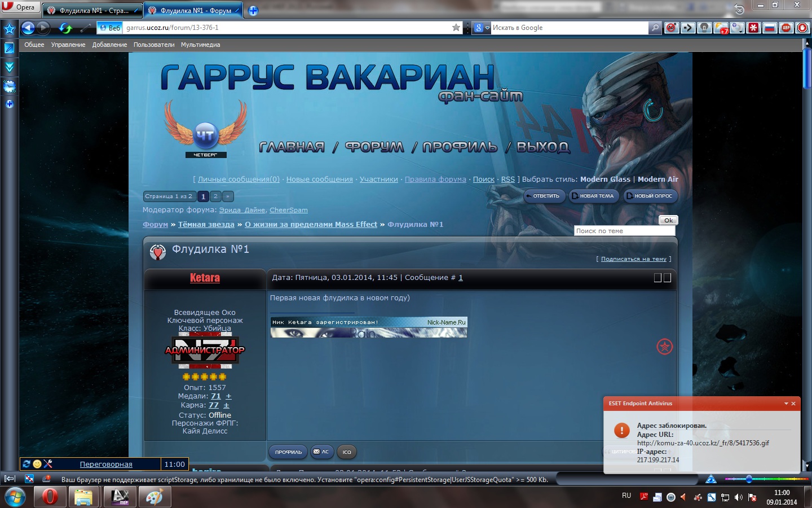This screenshot has width=812, height=508.
Task: Go back with the browser back arrow
Action: click(x=28, y=28)
